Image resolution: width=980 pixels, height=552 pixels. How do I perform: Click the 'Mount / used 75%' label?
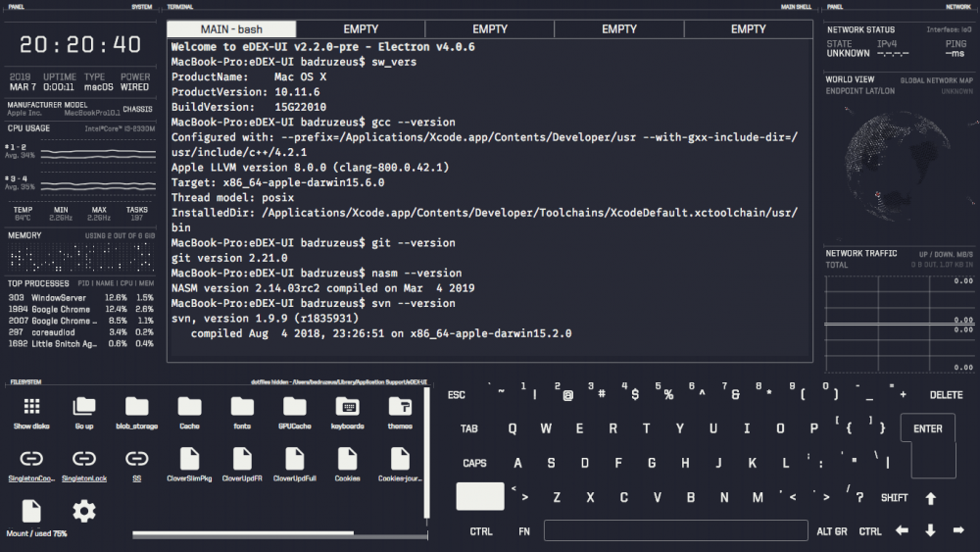click(x=36, y=534)
